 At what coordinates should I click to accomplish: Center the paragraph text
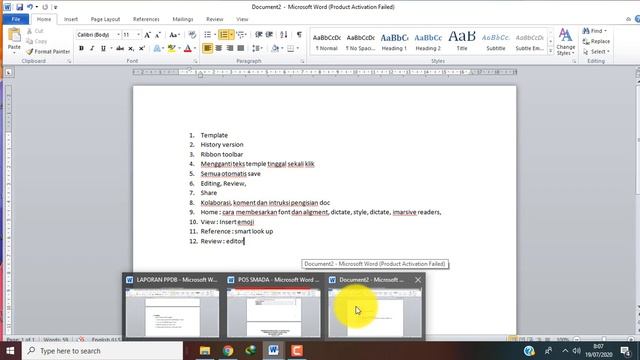[x=219, y=48]
